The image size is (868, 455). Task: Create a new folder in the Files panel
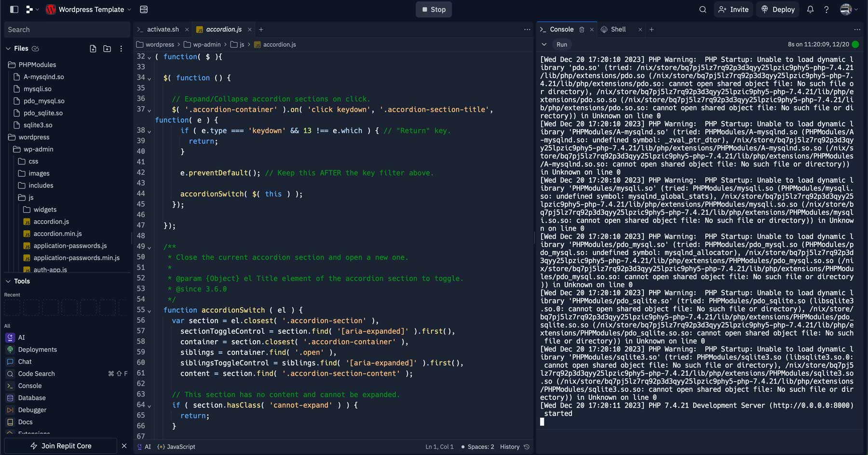click(107, 48)
